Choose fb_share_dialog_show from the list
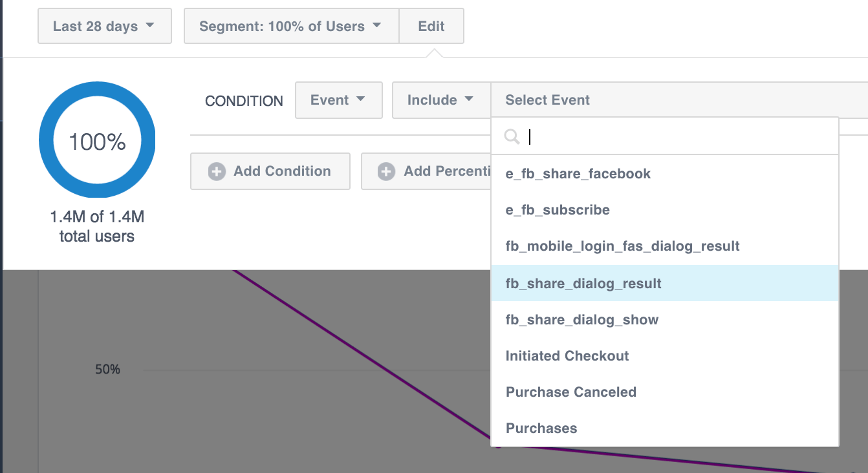Image resolution: width=868 pixels, height=473 pixels. (582, 320)
